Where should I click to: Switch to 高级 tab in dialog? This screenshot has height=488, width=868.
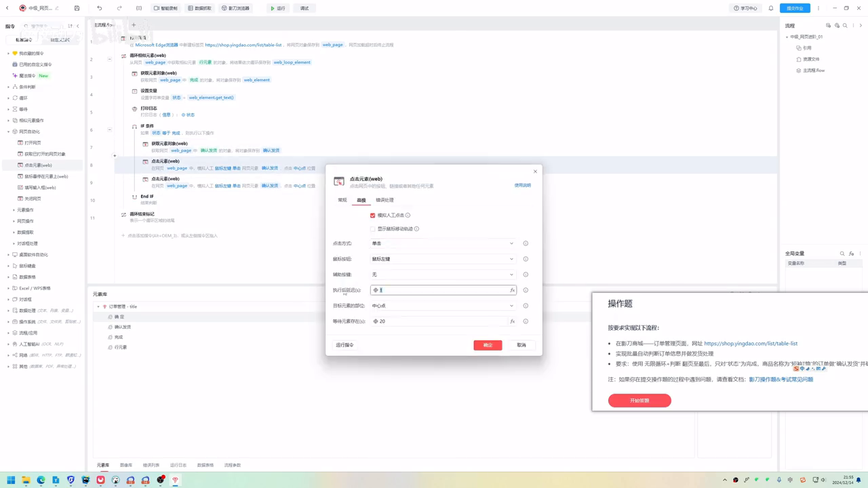361,200
